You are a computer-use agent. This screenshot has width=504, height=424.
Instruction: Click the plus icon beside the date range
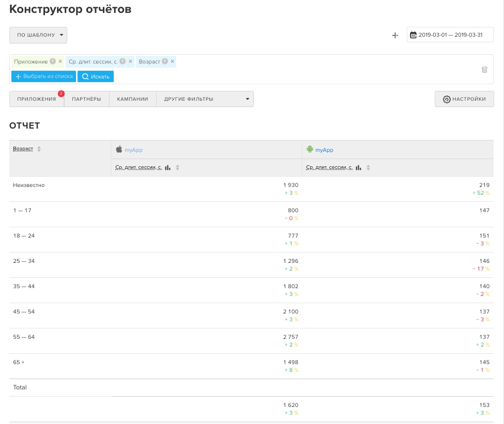point(395,35)
